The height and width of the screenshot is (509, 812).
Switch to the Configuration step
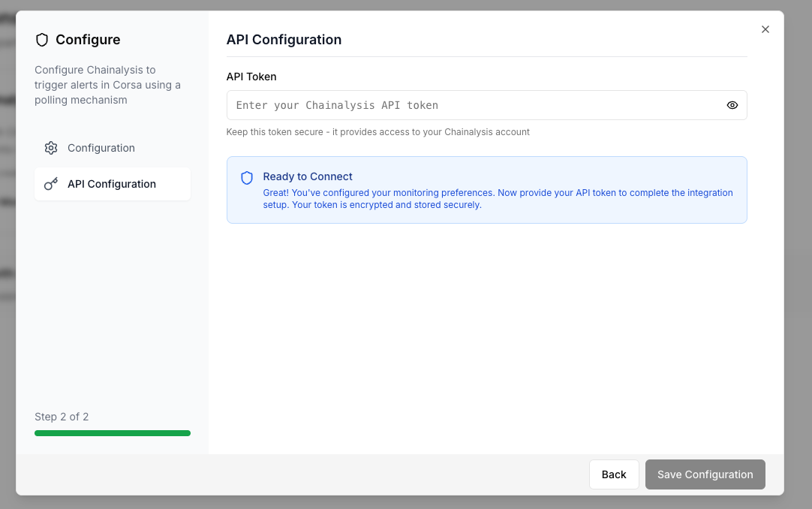tap(113, 148)
